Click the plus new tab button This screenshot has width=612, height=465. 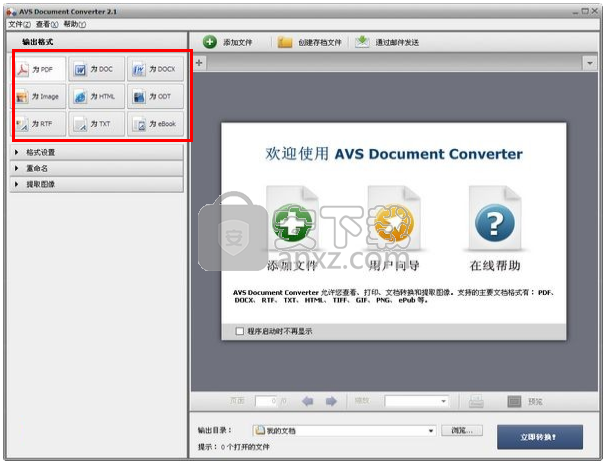click(x=199, y=62)
